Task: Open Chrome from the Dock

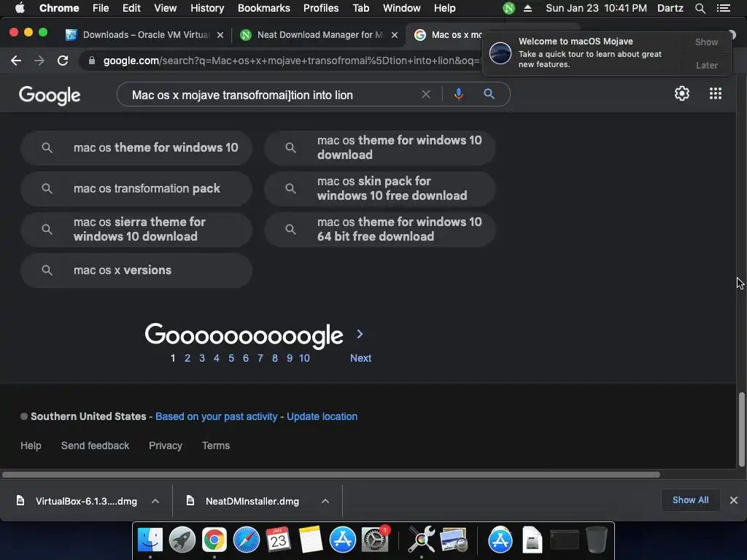Action: [214, 540]
